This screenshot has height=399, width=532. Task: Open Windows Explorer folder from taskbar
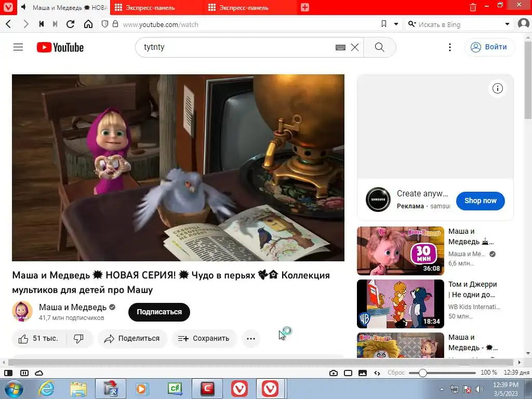[x=79, y=389]
